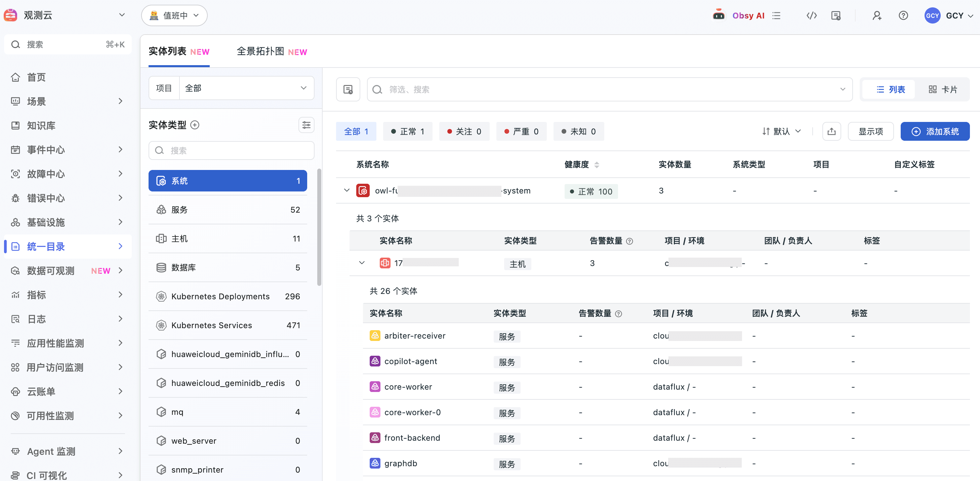980x481 pixels.
Task: Open 日志 in sidebar menu
Action: [x=68, y=319]
